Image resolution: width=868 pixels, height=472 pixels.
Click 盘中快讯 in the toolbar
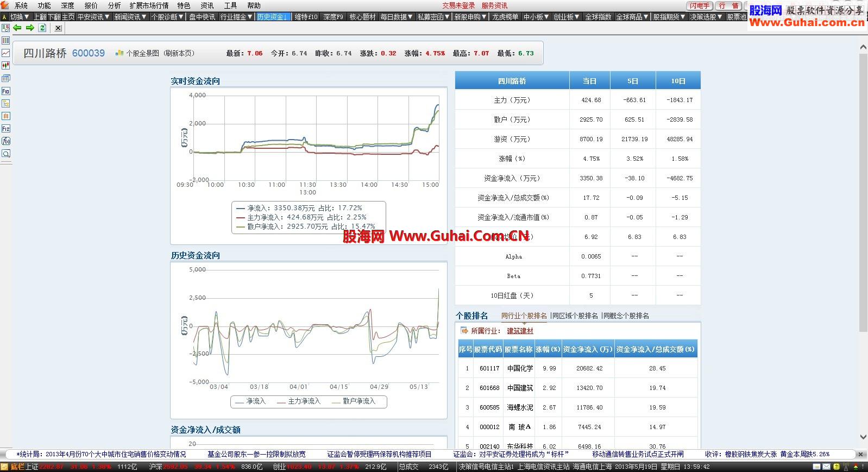click(202, 17)
